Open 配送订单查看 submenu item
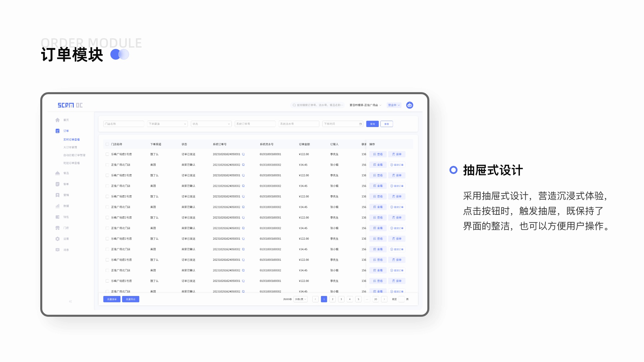 pyautogui.click(x=71, y=163)
